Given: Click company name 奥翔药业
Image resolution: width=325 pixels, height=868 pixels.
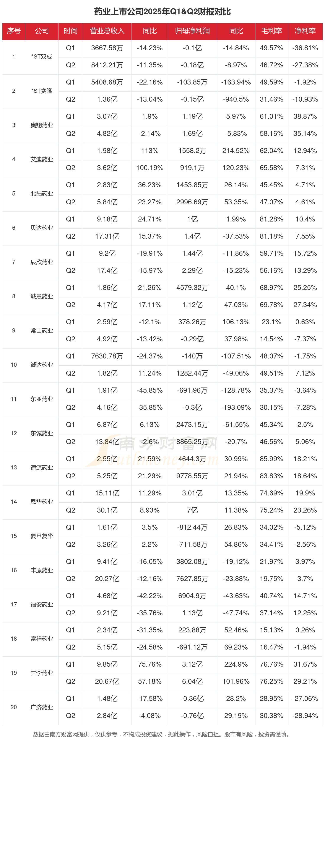Looking at the screenshot, I should tap(42, 125).
